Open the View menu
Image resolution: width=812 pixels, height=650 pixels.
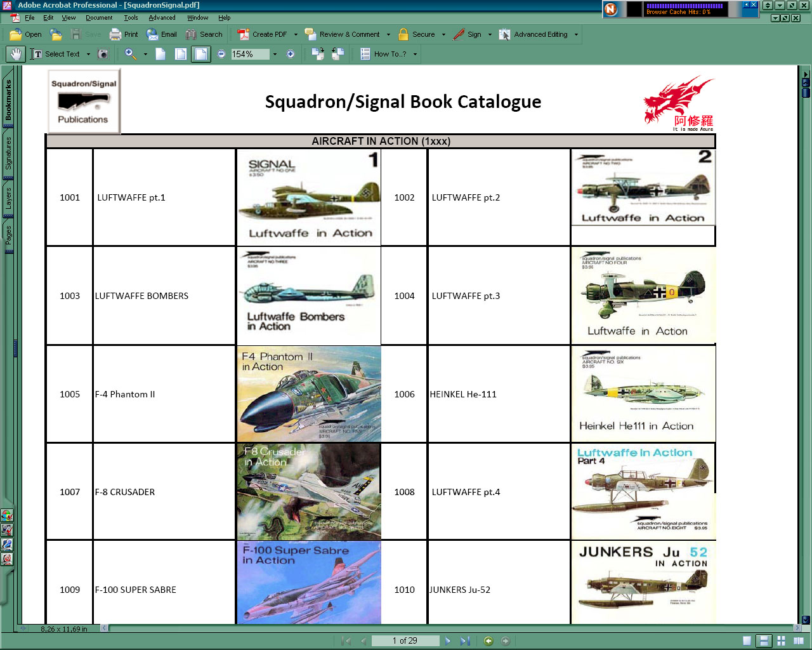[x=69, y=18]
